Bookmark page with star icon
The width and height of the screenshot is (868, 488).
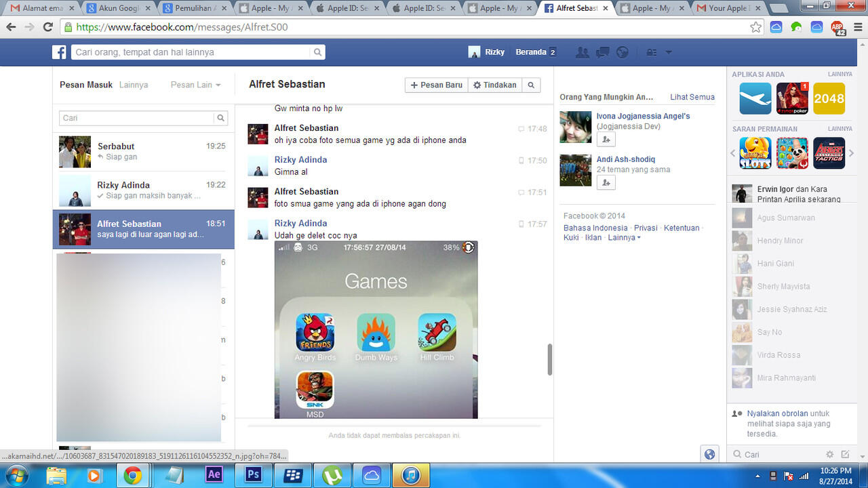755,27
